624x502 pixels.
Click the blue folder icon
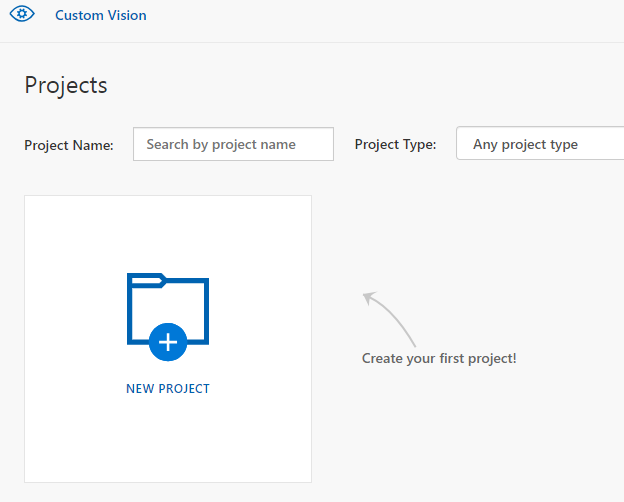click(x=168, y=312)
